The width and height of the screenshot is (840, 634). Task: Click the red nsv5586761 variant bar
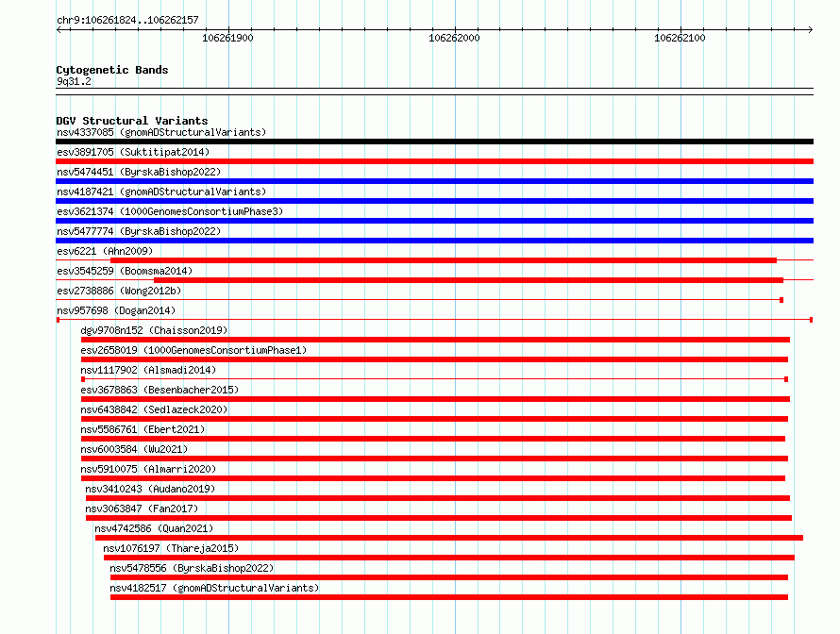[x=433, y=439]
